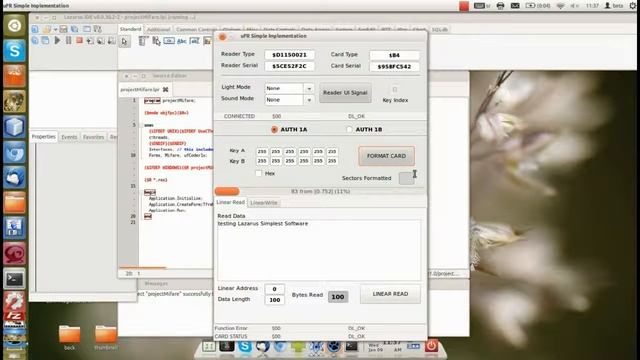Image resolution: width=640 pixels, height=360 pixels.
Task: Click the terminal icon in bottom dock
Action: click(x=351, y=347)
